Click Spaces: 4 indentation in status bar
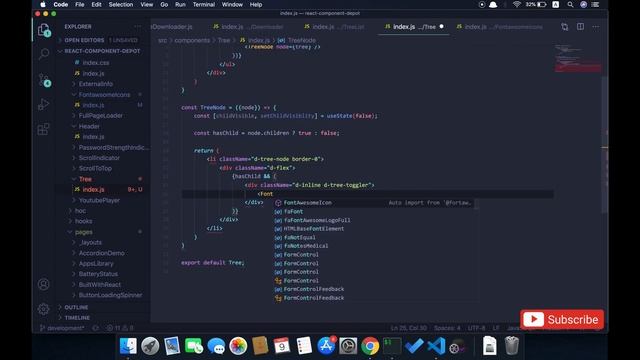Image resolution: width=640 pixels, height=360 pixels. pos(447,328)
